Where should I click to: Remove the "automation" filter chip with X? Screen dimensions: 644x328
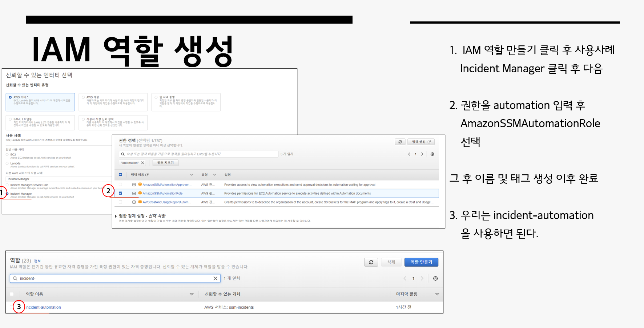142,163
